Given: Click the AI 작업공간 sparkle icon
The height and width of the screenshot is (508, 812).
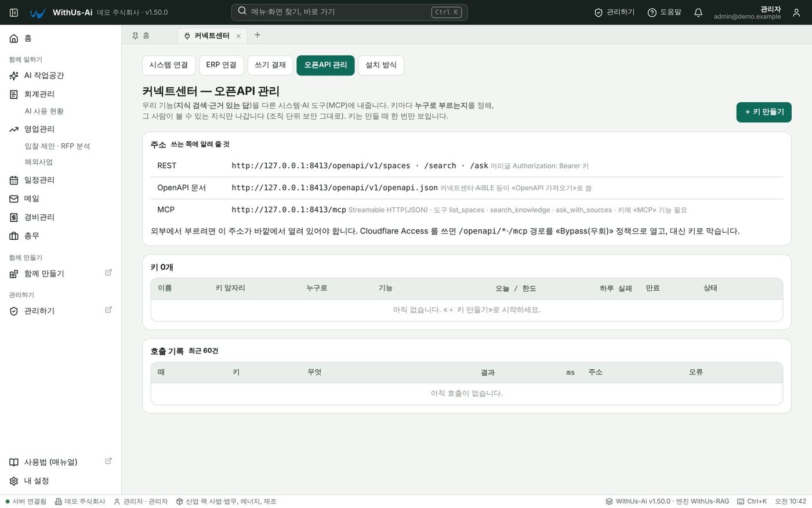Looking at the screenshot, I should click(14, 75).
